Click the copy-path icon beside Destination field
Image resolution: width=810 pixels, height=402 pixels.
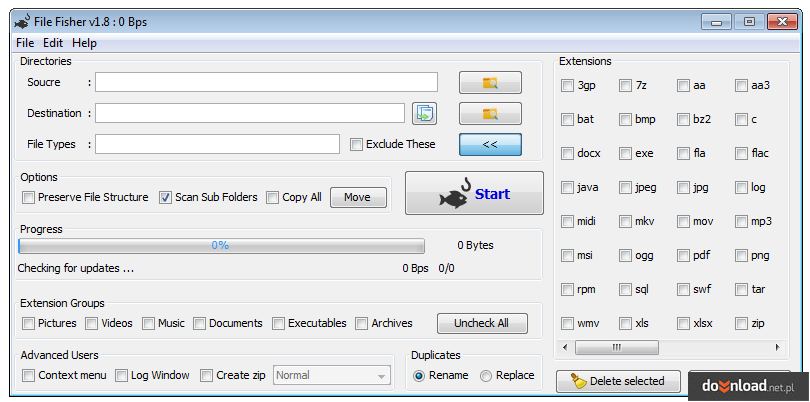[x=424, y=114]
